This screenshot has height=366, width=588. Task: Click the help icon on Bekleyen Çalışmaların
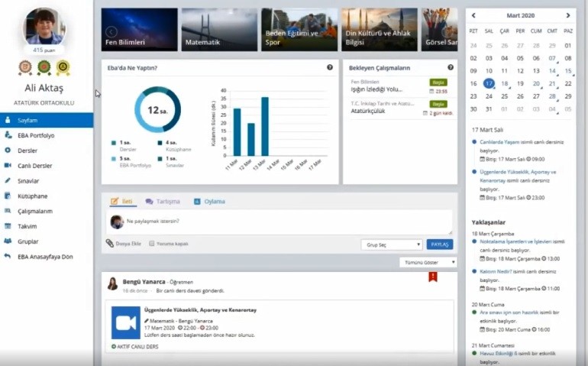click(x=451, y=67)
